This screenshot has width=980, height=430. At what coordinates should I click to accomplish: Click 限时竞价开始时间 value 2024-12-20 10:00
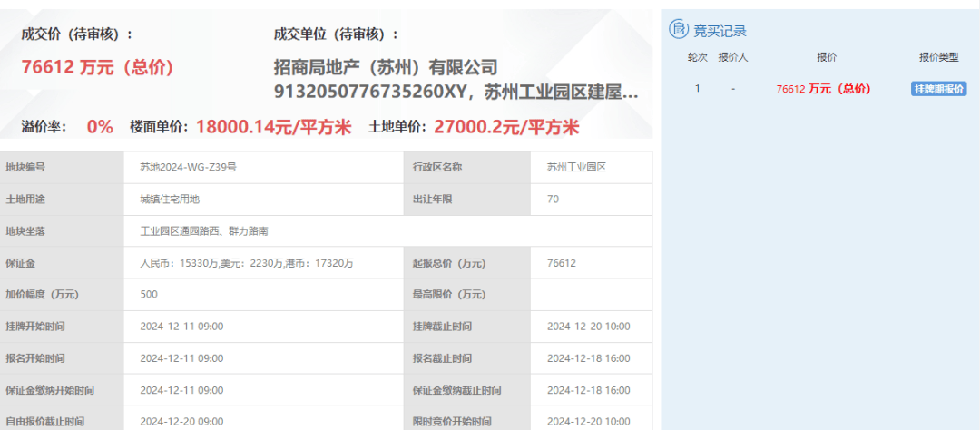tap(588, 422)
